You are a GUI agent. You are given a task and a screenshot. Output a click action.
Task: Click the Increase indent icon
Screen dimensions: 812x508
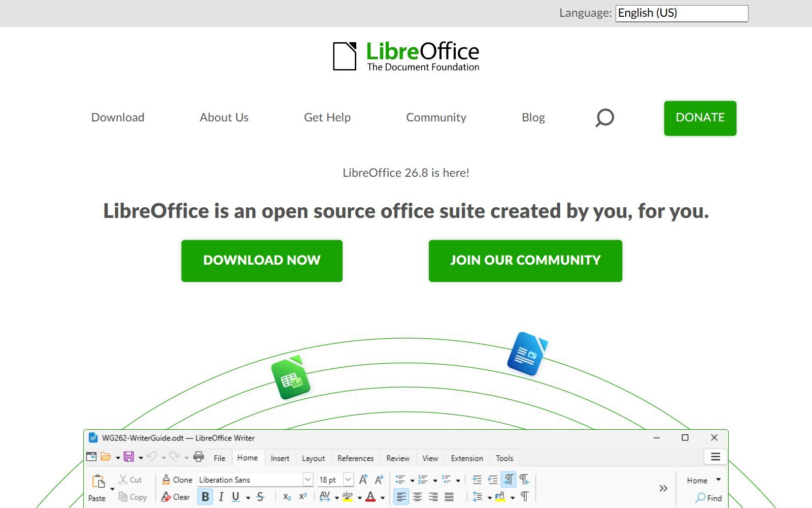[477, 480]
